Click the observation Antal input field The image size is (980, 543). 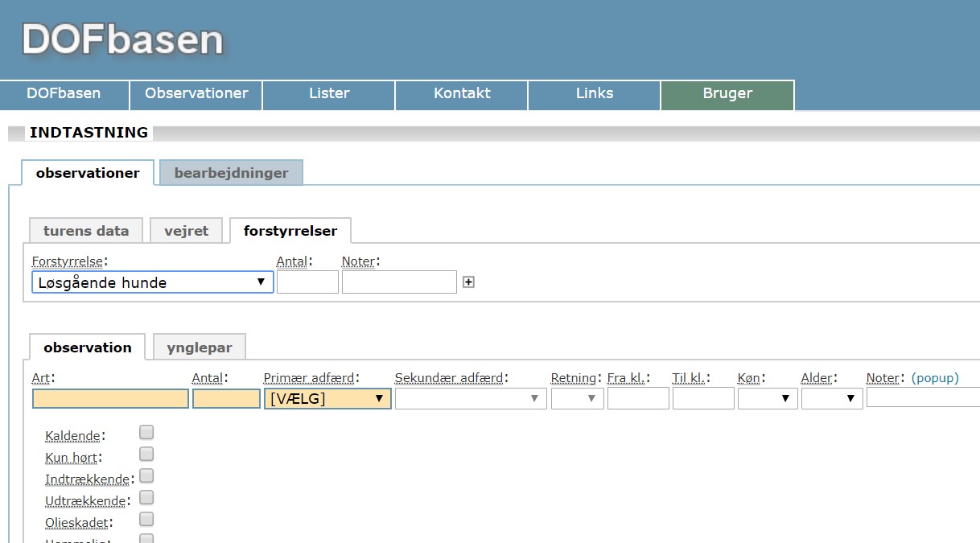(226, 398)
